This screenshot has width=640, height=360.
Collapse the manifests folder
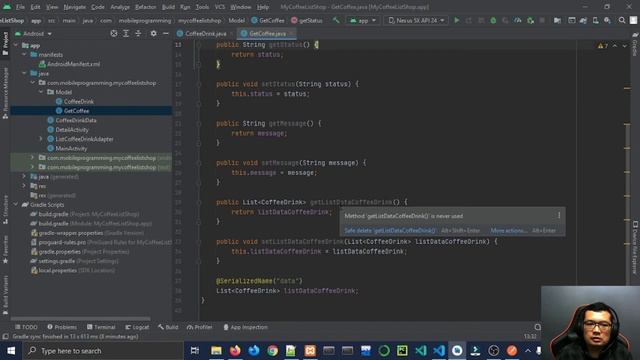(x=24, y=55)
